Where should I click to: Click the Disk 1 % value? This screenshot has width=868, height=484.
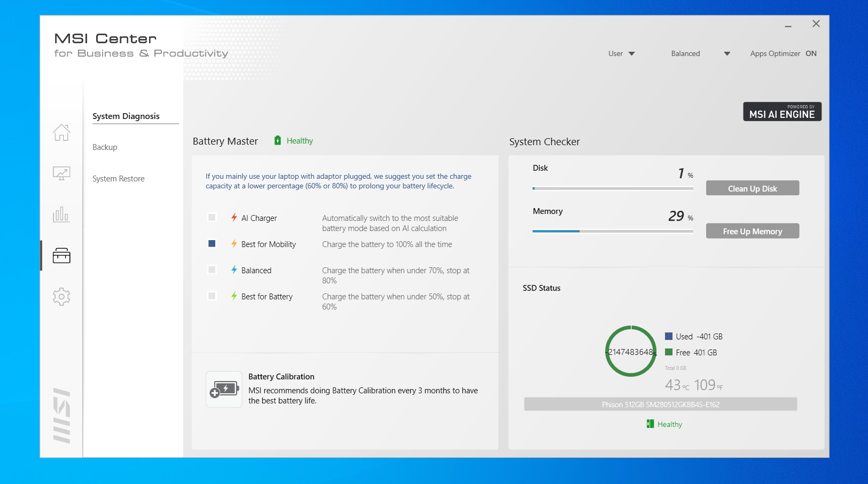click(686, 173)
